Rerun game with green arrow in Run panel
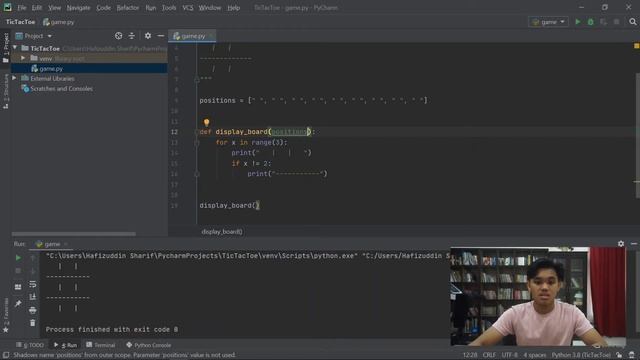The height and width of the screenshot is (360, 640). click(x=18, y=258)
